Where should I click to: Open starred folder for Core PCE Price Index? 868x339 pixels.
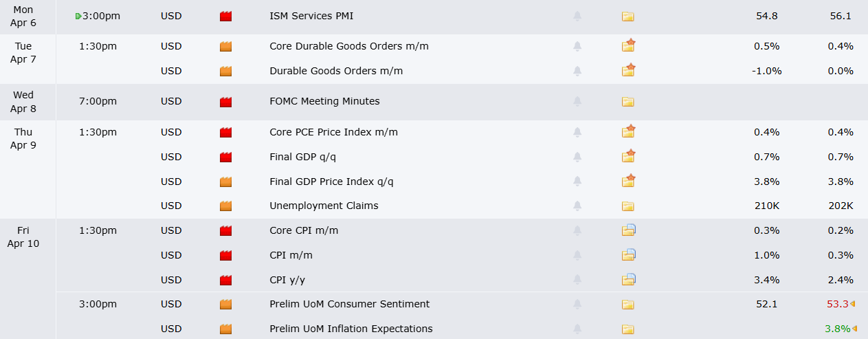point(628,131)
